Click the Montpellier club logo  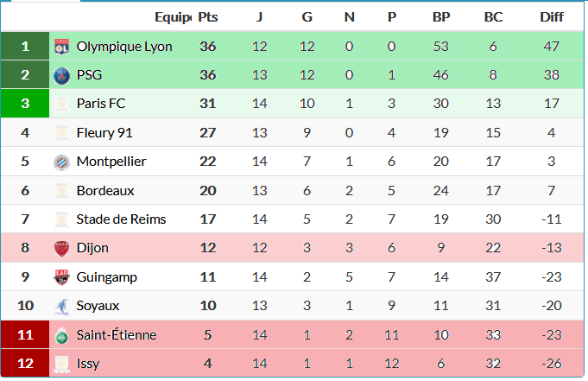tap(61, 162)
